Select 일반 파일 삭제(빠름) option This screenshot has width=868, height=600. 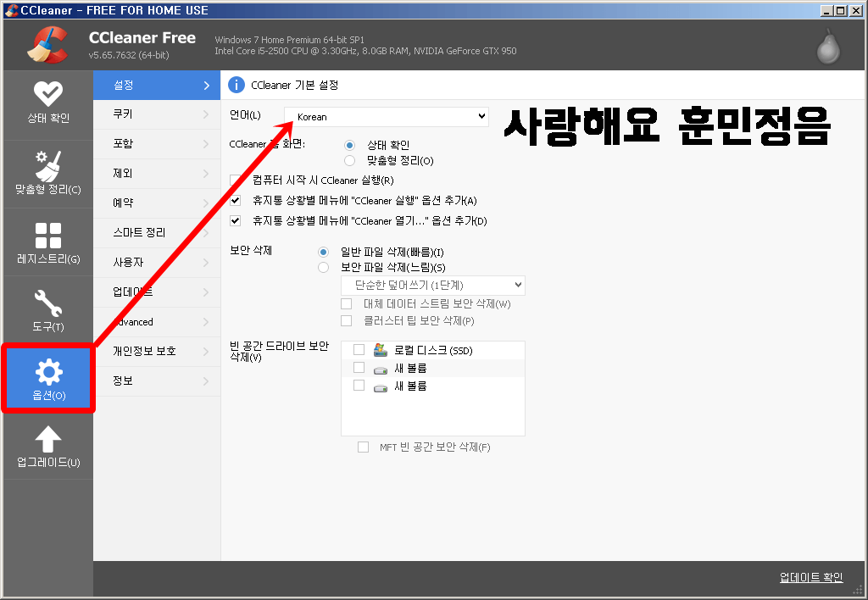323,253
